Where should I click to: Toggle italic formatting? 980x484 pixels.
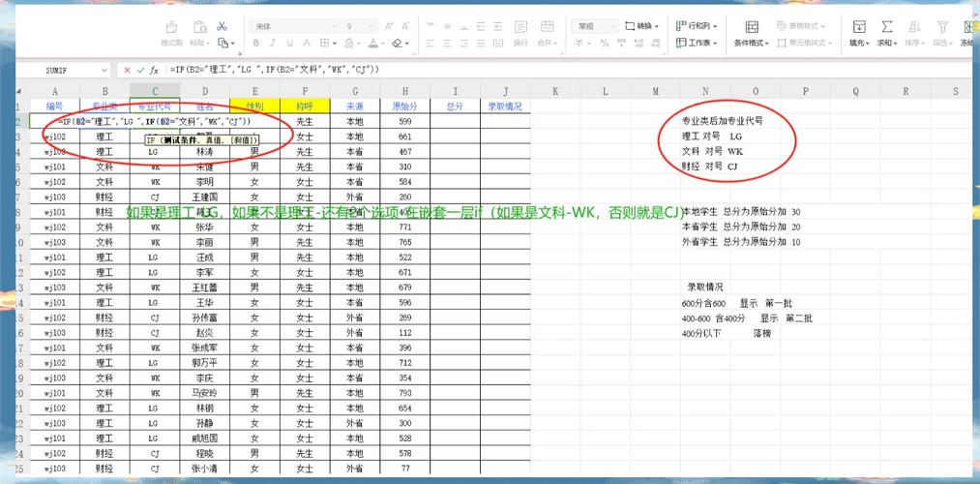[273, 44]
